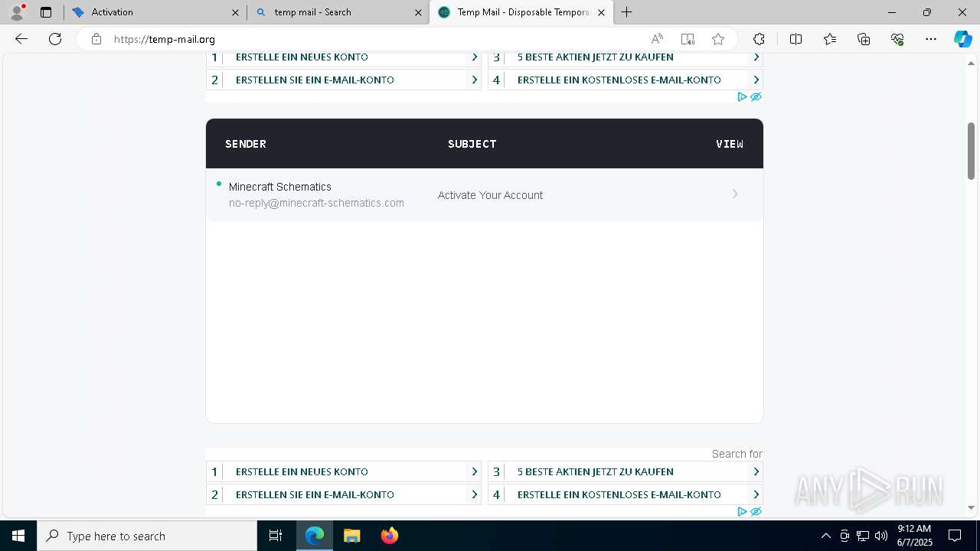Image resolution: width=980 pixels, height=551 pixels.
Task: Open the Collections icon
Action: click(x=864, y=39)
